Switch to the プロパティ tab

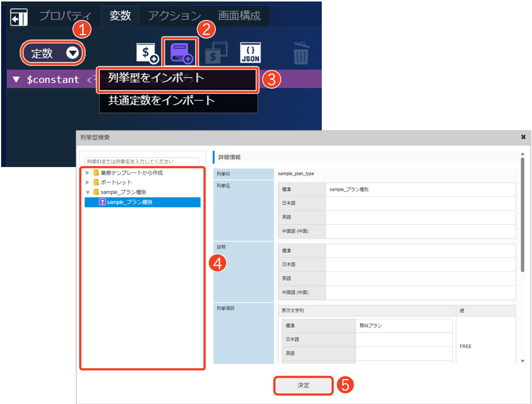[65, 16]
